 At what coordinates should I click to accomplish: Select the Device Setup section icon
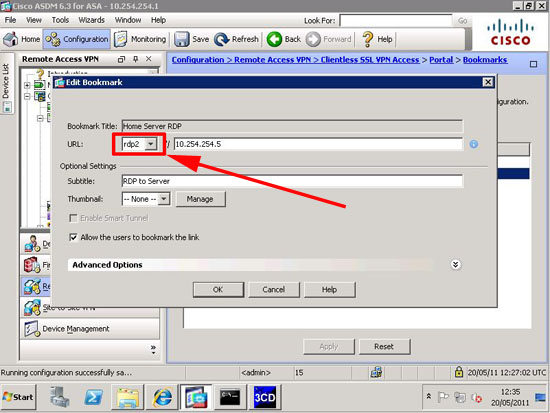coord(32,244)
